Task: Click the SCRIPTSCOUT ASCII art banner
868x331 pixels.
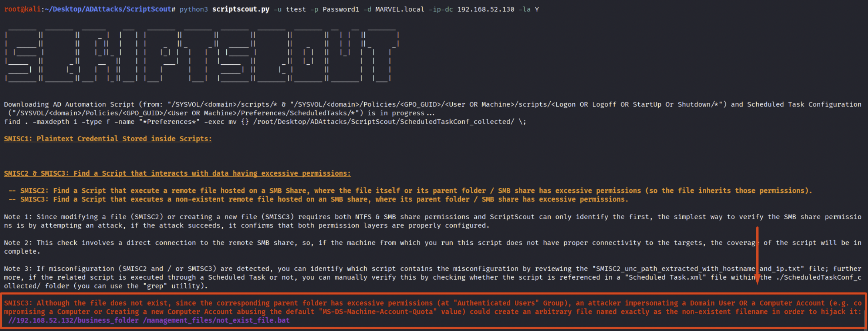Action: coord(202,55)
